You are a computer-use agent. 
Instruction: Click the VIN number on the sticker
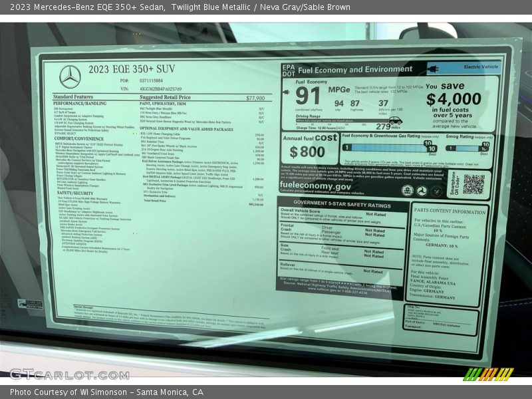(x=160, y=89)
